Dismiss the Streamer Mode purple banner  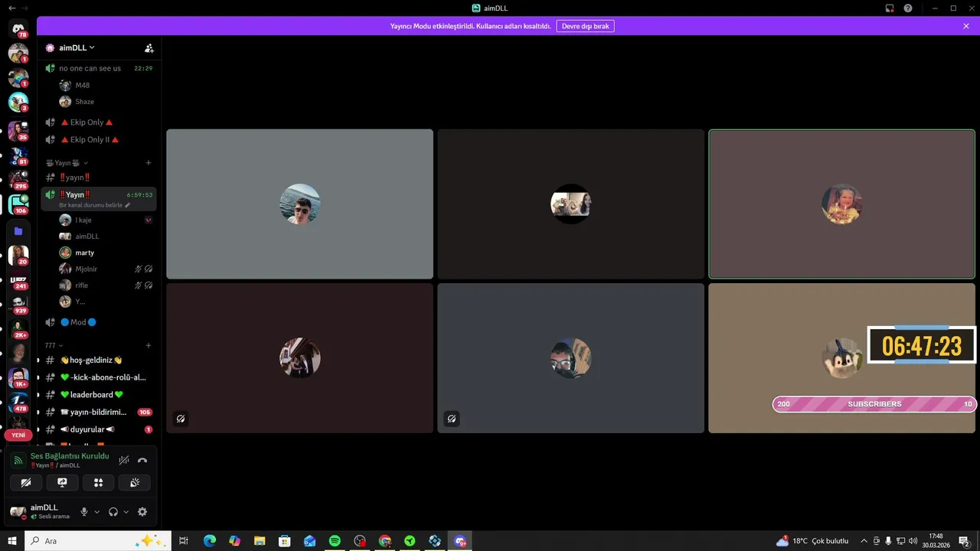966,26
